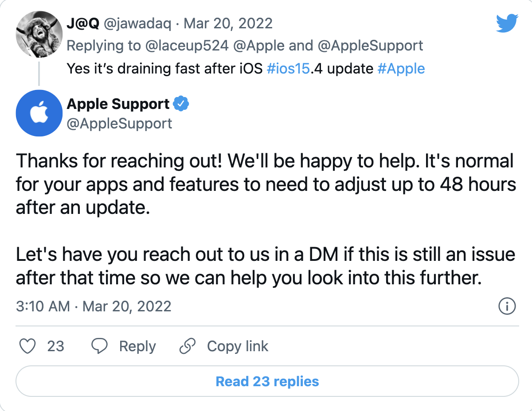The image size is (532, 411).
Task: Click the Apple Support display name
Action: pyautogui.click(x=117, y=103)
